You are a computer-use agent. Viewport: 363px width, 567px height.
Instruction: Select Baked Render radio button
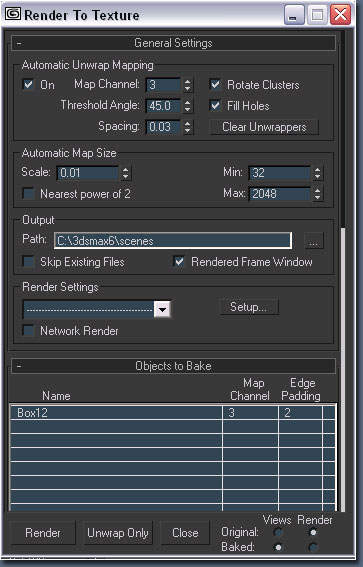tap(313, 547)
